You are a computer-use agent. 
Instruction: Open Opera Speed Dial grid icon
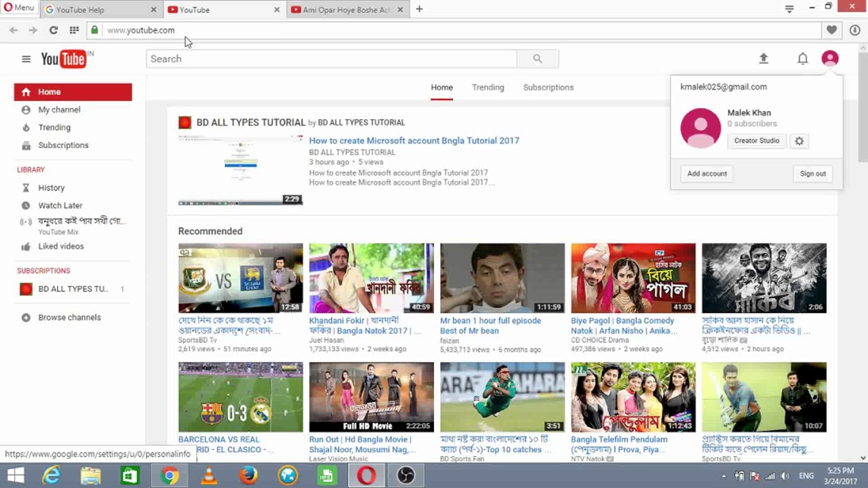click(74, 30)
